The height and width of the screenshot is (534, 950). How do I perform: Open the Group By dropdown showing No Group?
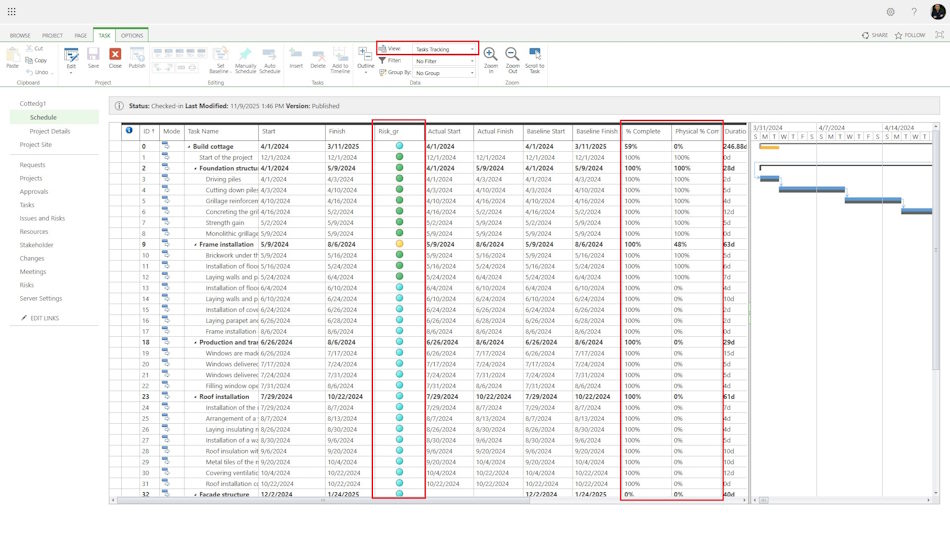445,73
